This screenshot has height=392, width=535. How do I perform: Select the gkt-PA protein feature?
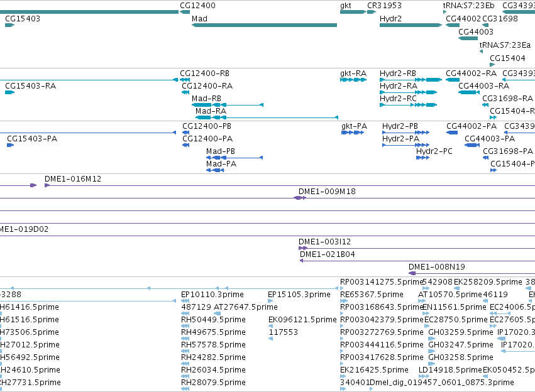[353, 133]
